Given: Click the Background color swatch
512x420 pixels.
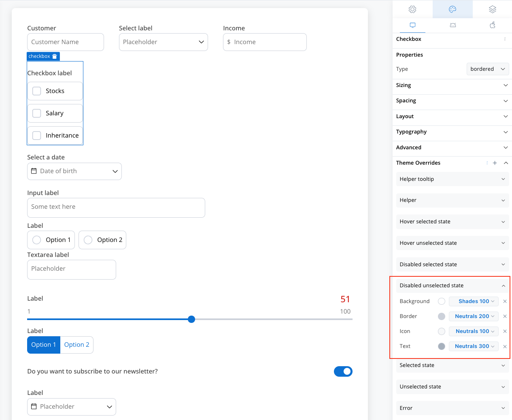Looking at the screenshot, I should point(442,301).
